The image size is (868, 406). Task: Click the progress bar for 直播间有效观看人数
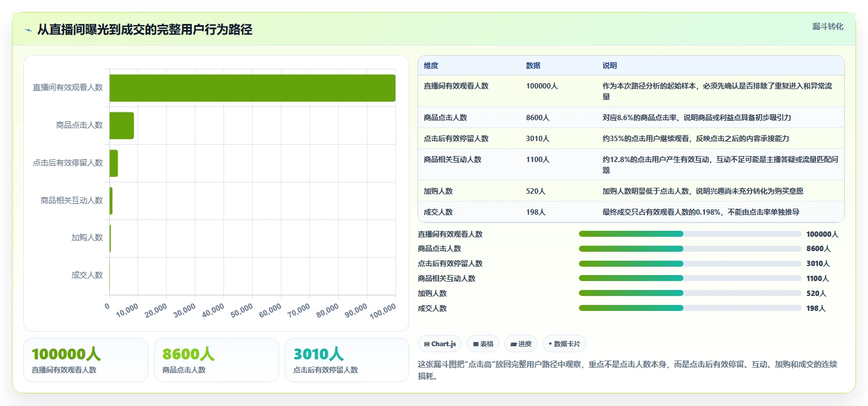pyautogui.click(x=690, y=234)
